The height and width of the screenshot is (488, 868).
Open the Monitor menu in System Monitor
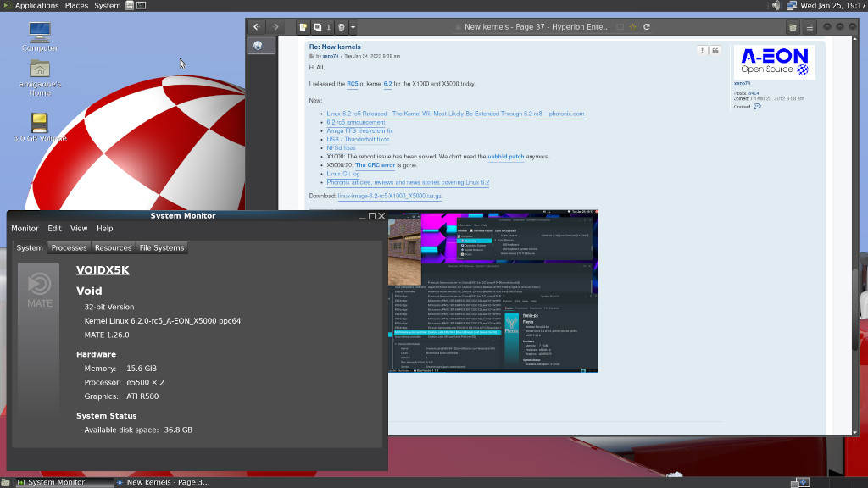point(25,229)
